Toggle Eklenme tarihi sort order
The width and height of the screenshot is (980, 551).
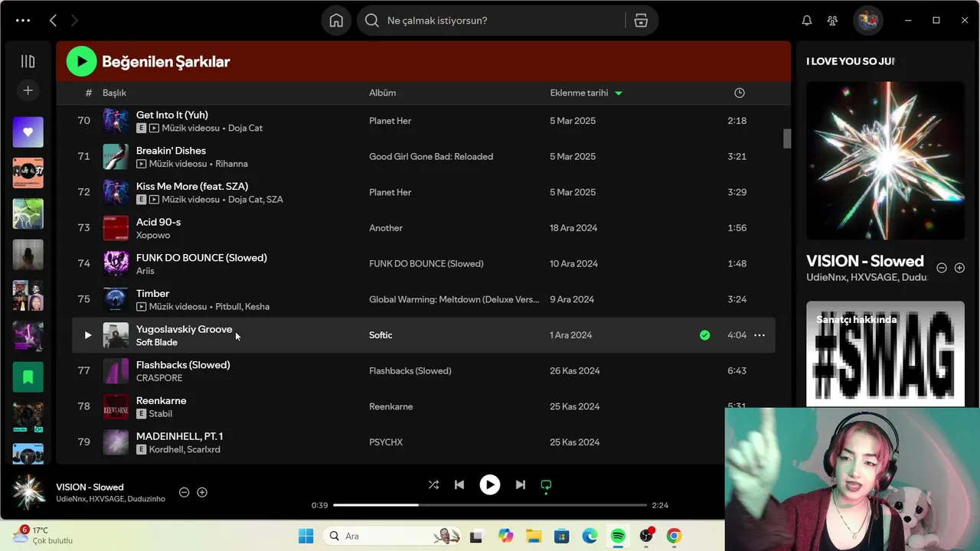pos(586,93)
